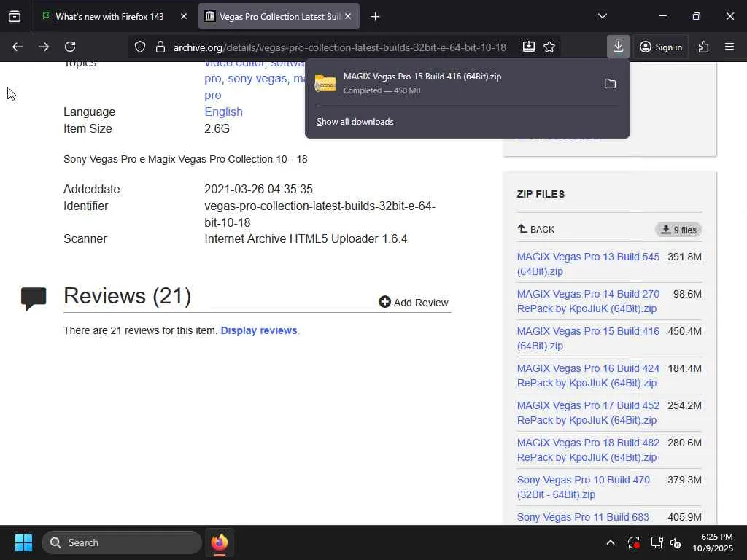This screenshot has width=747, height=560.
Task: Click the 450.4M file size text
Action: tap(684, 331)
